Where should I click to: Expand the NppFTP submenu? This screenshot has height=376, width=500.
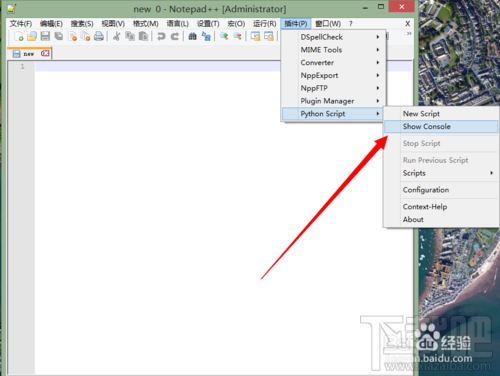tap(333, 88)
